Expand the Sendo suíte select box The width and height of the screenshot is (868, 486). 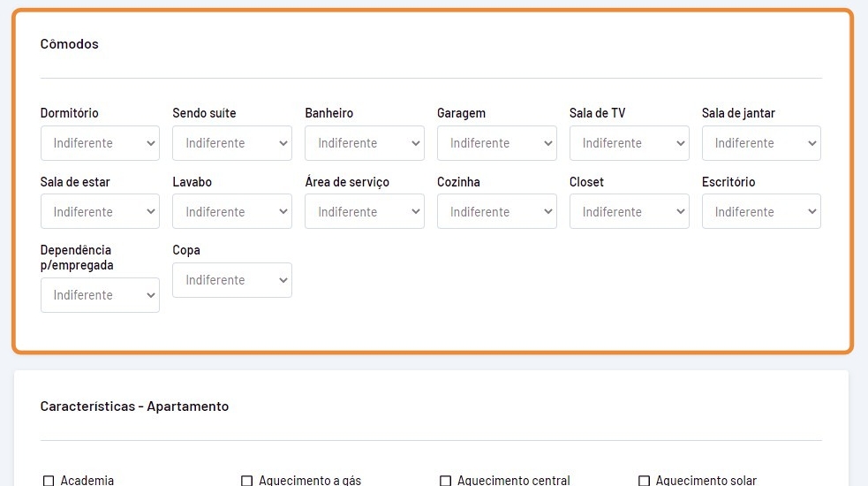point(232,143)
